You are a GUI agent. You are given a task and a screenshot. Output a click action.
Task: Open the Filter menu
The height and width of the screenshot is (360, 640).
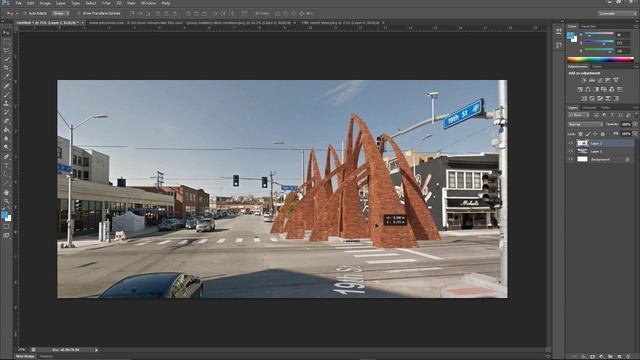tap(106, 3)
